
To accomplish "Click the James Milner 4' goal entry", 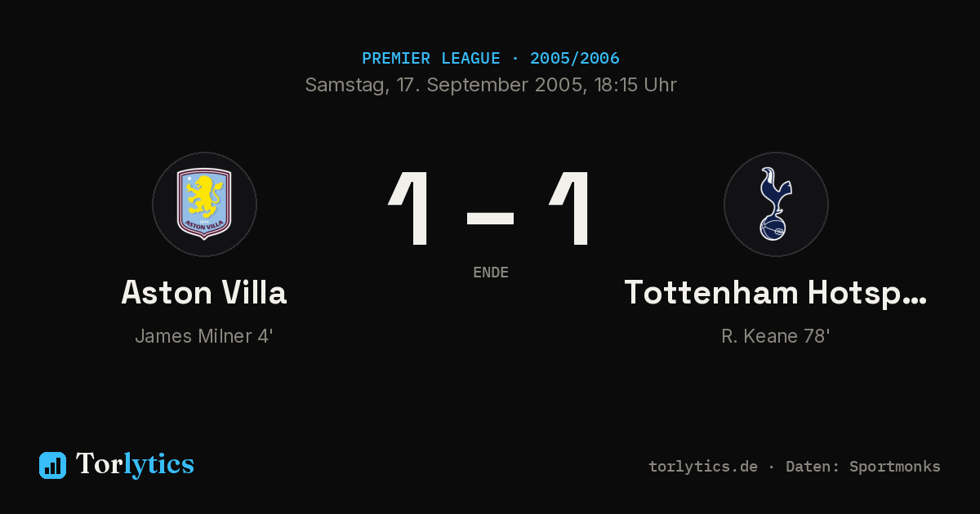I will [x=204, y=336].
